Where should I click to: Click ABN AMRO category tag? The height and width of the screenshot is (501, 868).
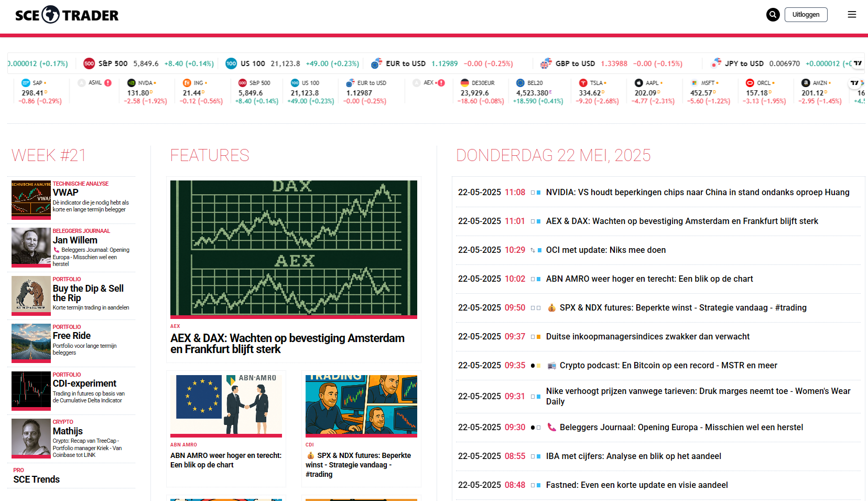click(x=183, y=444)
